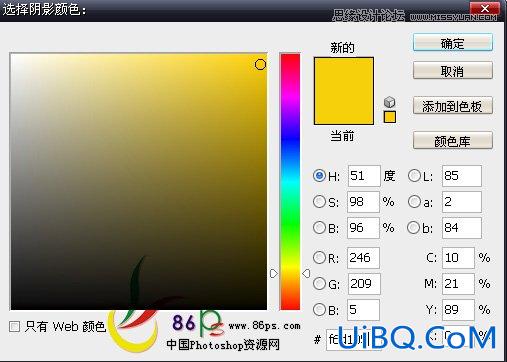507x362 pixels.
Task: Select the R red radio button
Action: [319, 257]
